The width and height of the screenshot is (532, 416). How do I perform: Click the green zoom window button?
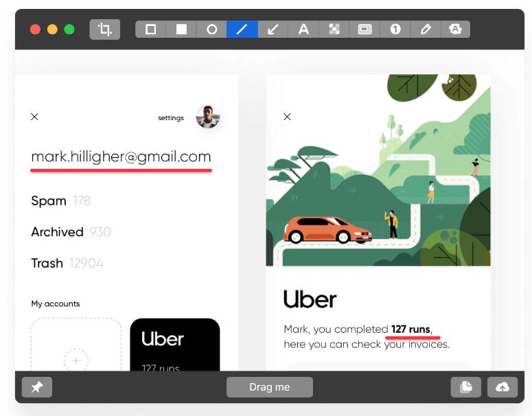69,30
